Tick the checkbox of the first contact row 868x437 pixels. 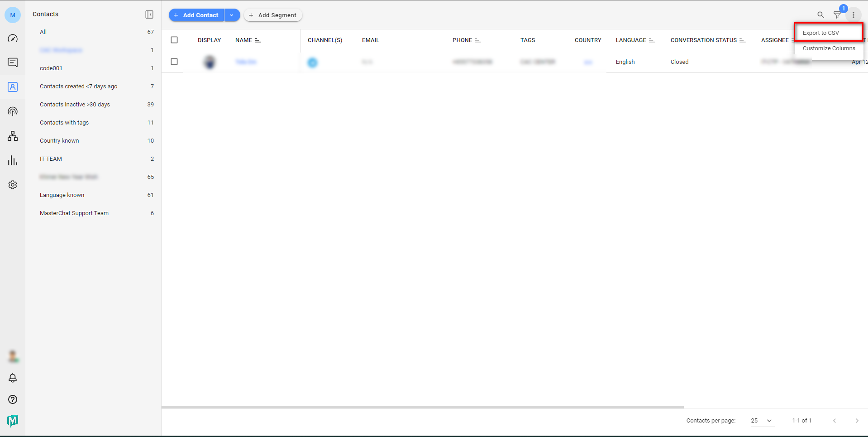pos(174,62)
